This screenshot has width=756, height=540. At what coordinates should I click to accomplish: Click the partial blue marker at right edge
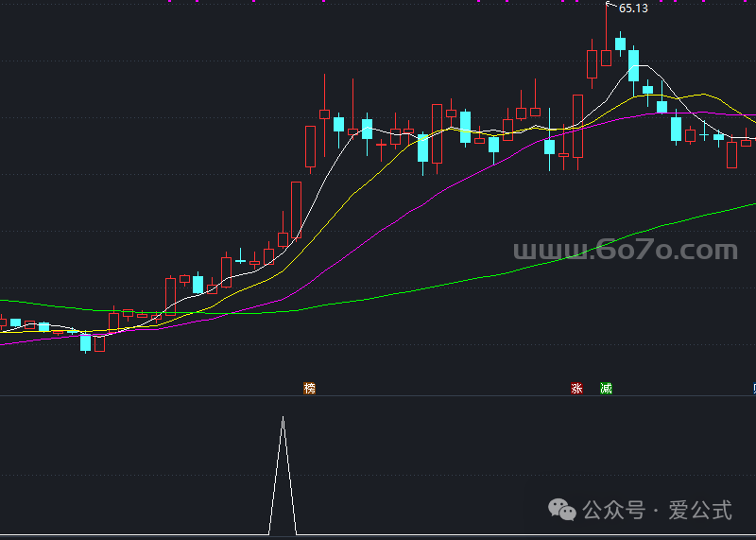tap(753, 389)
